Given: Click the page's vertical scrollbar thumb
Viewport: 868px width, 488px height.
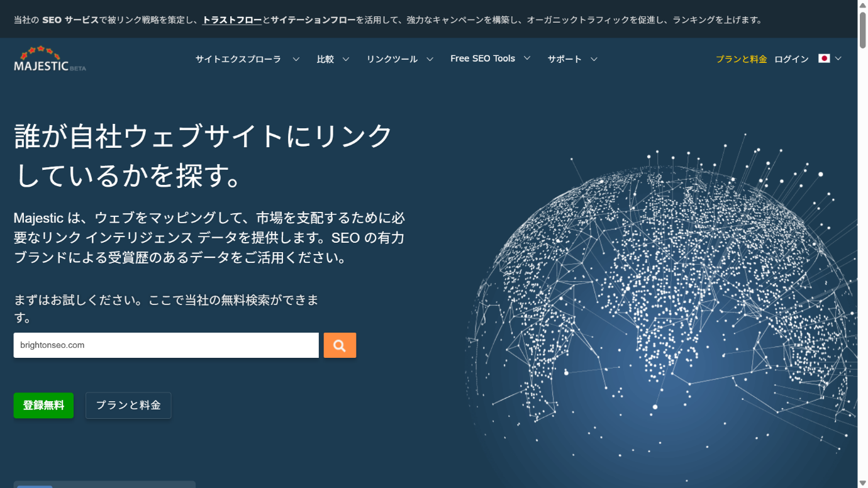Looking at the screenshot, I should coord(862,30).
